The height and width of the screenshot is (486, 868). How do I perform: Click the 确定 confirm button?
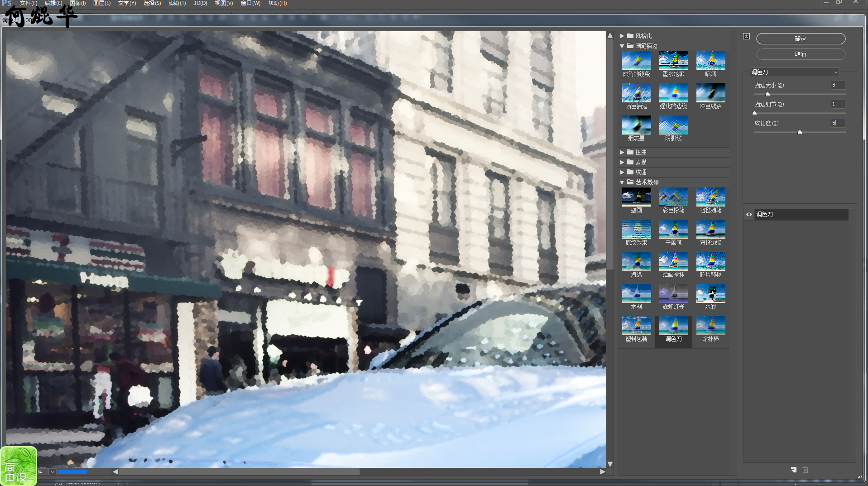[800, 39]
